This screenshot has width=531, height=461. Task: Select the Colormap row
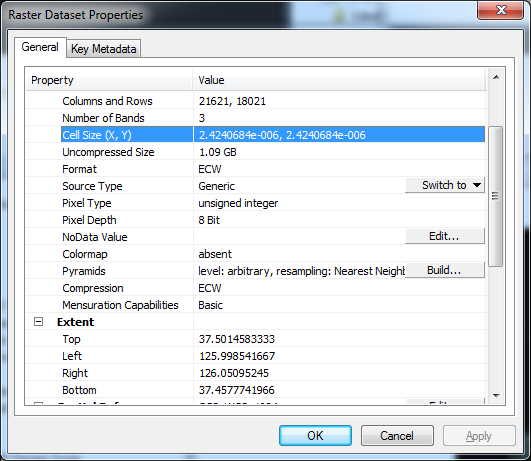pyautogui.click(x=256, y=254)
